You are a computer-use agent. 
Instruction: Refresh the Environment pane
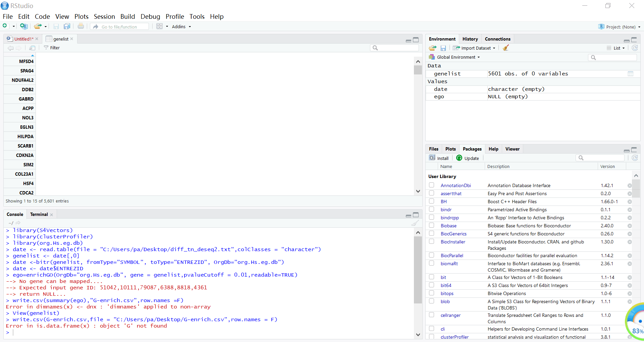click(635, 48)
